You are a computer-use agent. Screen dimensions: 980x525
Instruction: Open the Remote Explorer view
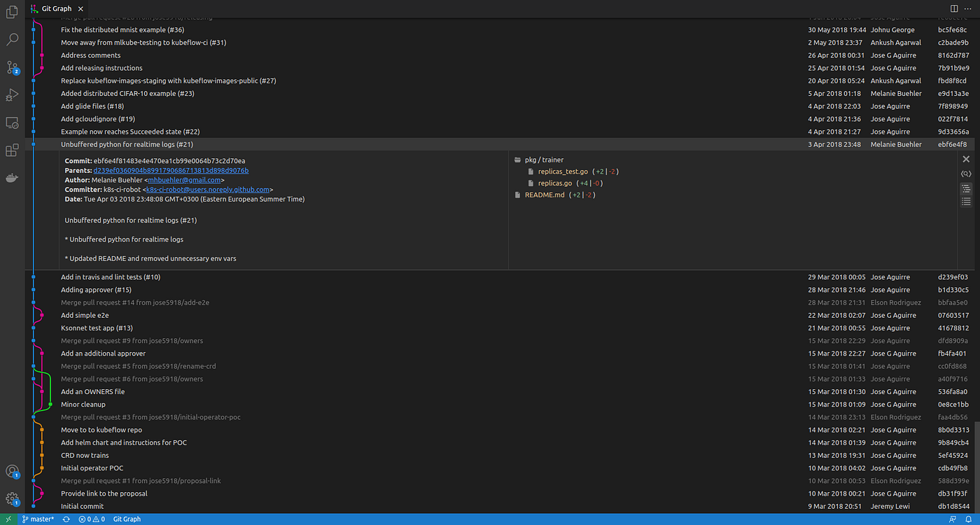point(12,122)
